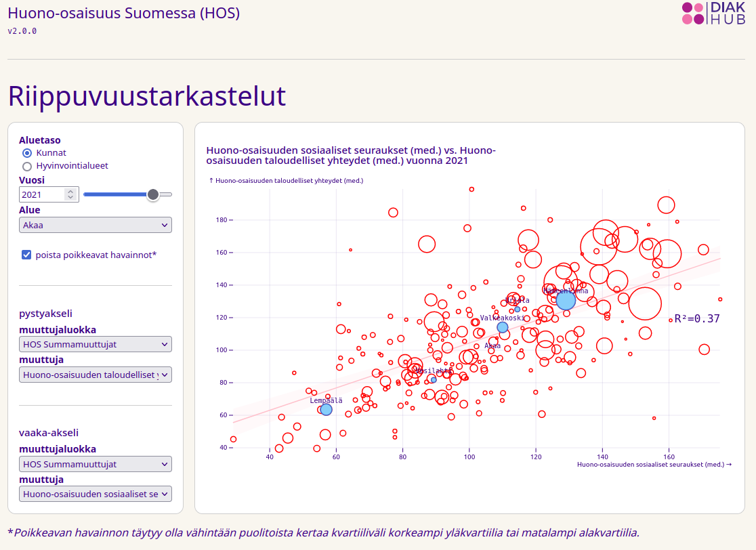Decrease the Vuosi value with the down arrow
Image resolution: width=756 pixels, height=550 pixels.
tap(70, 198)
